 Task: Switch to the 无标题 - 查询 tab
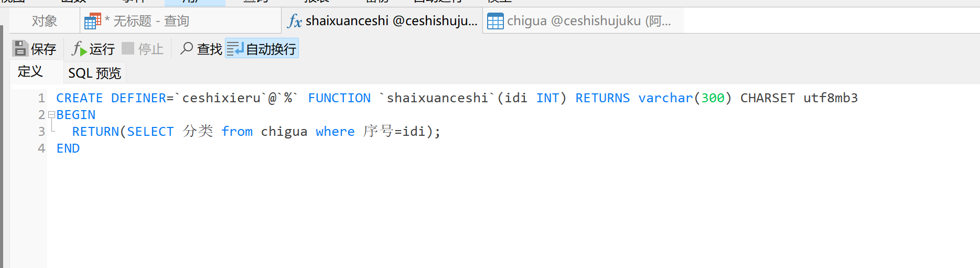pos(180,21)
